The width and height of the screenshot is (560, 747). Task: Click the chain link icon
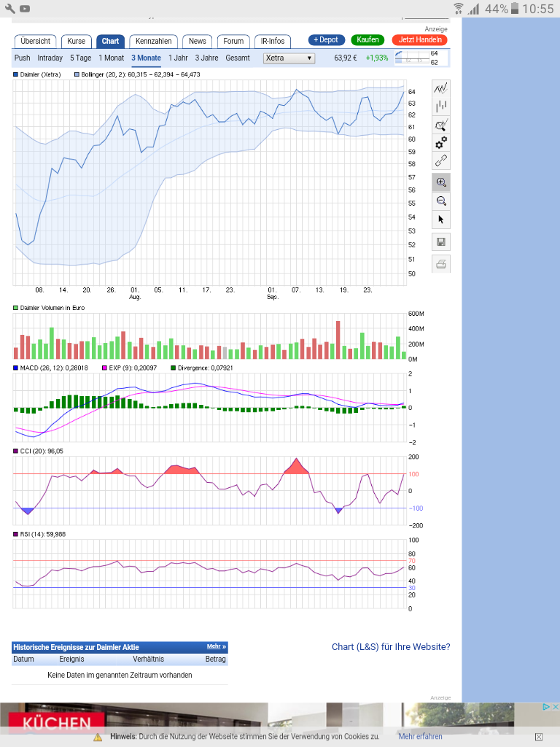(441, 160)
